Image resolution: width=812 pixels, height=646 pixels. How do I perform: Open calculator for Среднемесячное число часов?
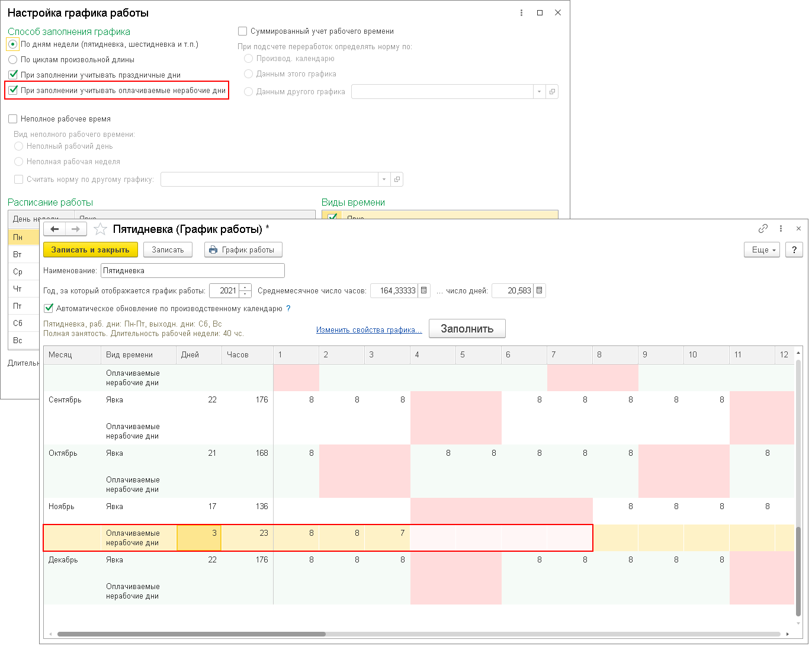(x=424, y=291)
